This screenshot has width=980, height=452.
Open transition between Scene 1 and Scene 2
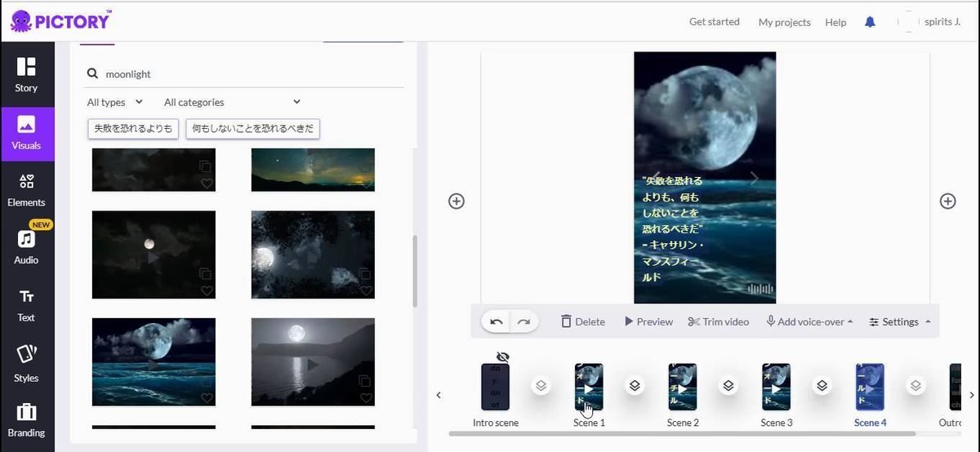coord(635,386)
